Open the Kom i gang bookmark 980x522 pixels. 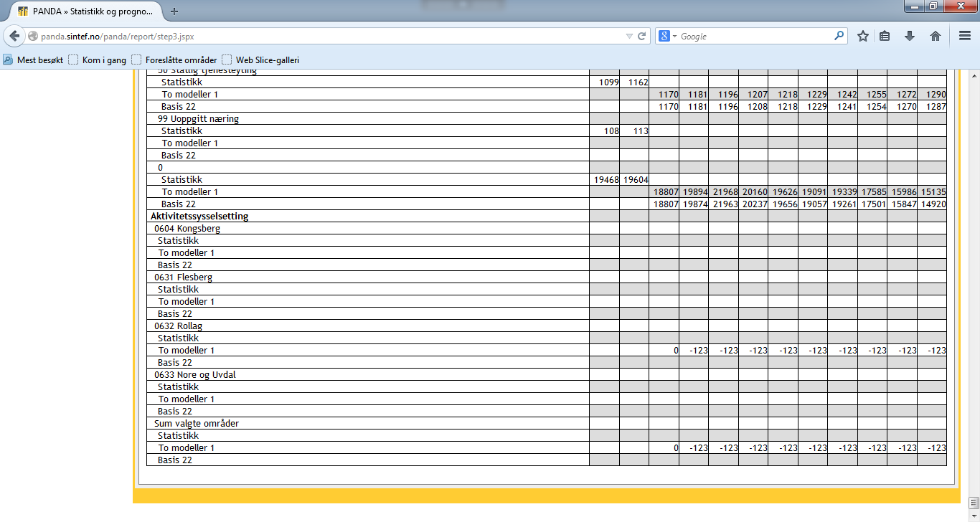97,60
